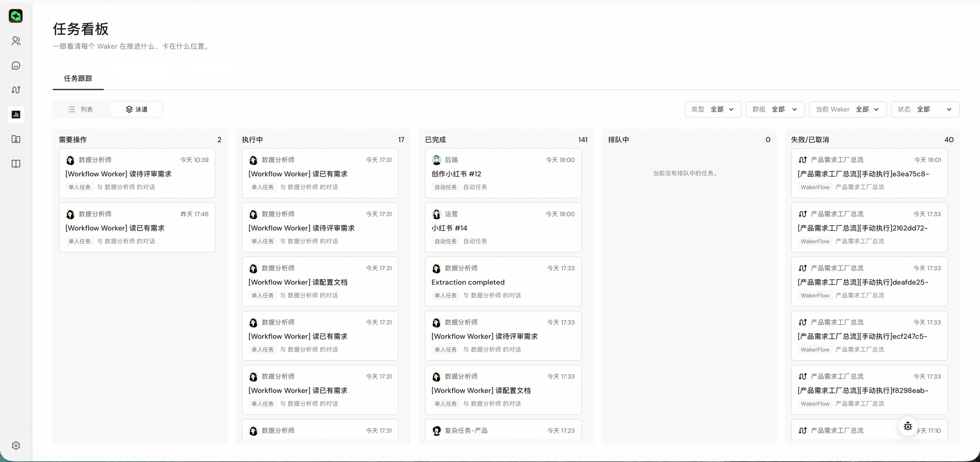Open the book library icon in sidebar
The height and width of the screenshot is (462, 980).
[x=16, y=164]
